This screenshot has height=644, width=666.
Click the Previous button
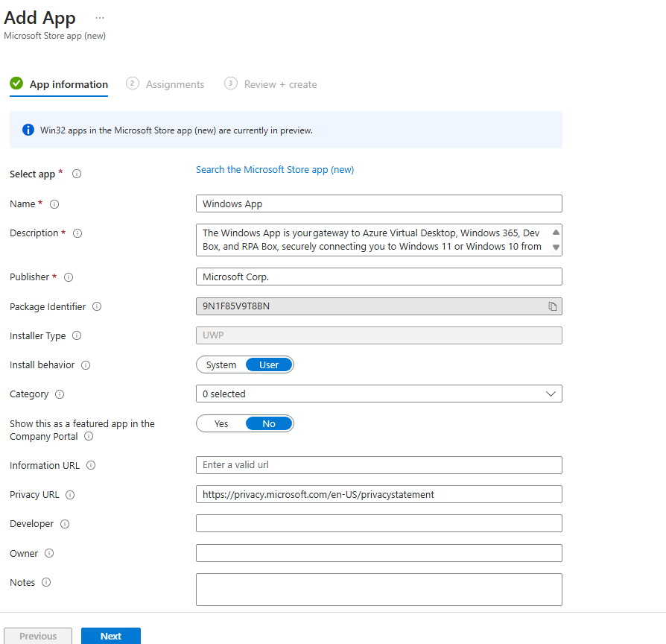coord(38,636)
